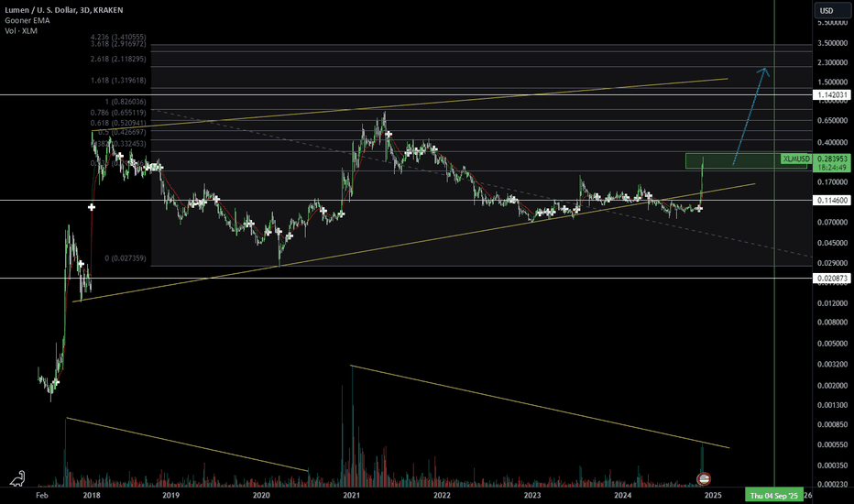The height and width of the screenshot is (504, 854).
Task: Click the 2020 label on time axis
Action: click(261, 495)
